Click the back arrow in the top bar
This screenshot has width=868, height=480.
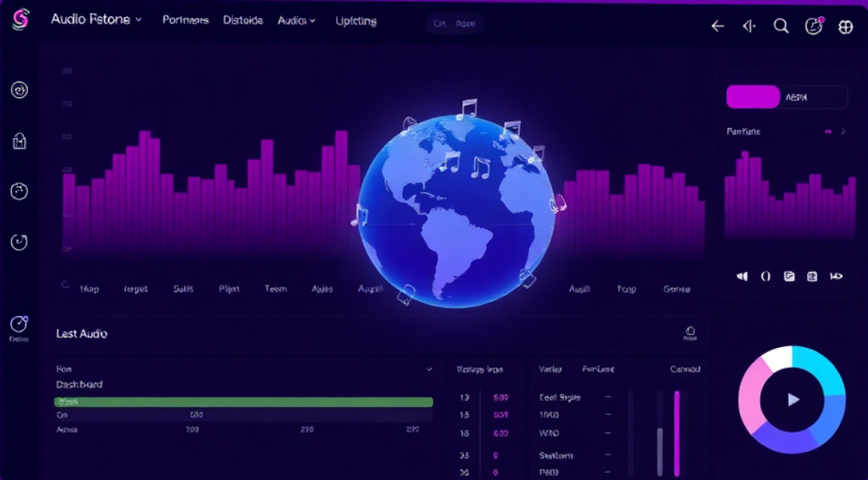click(x=717, y=26)
